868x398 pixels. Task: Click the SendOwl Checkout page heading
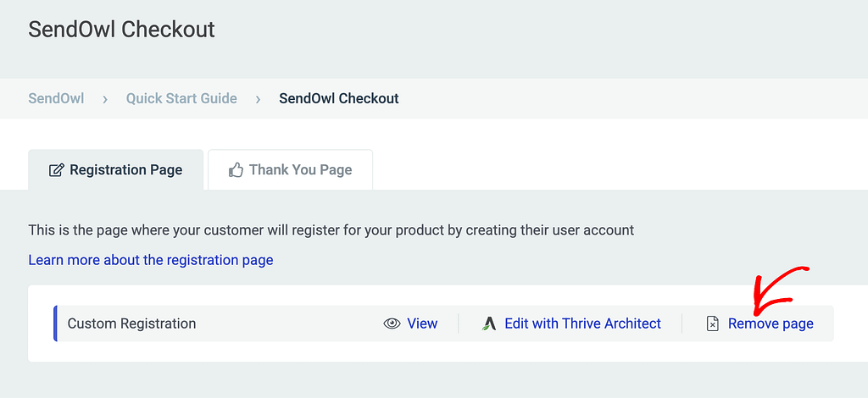pos(122,30)
